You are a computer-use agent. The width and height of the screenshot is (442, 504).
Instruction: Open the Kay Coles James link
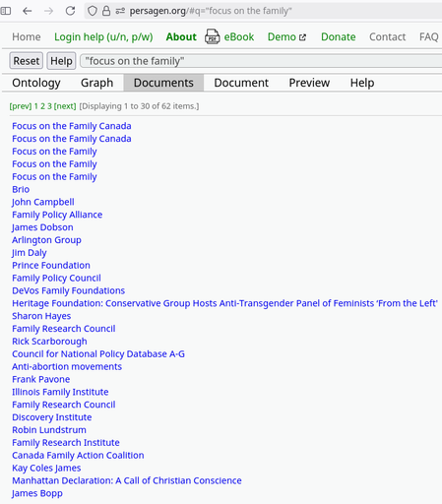[x=46, y=469]
